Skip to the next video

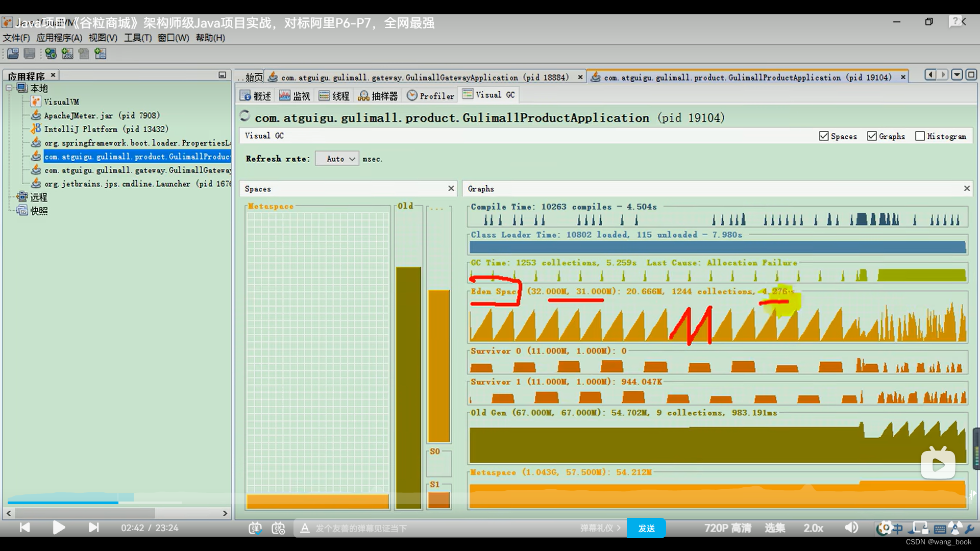(93, 528)
